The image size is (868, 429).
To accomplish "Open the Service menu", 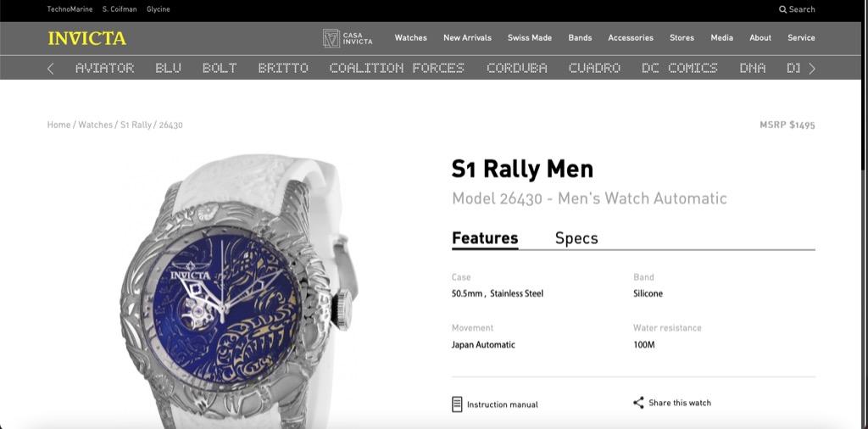I will point(801,37).
